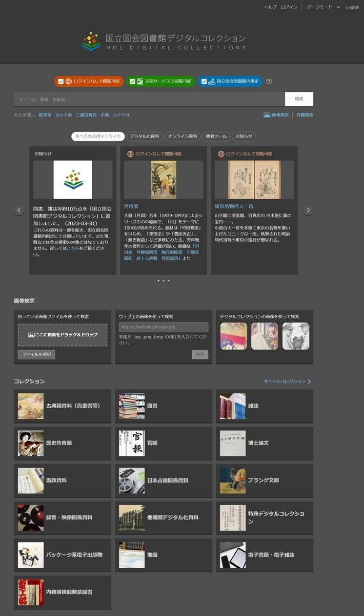Try example search term 徒然草
The image size is (364, 616).
click(x=45, y=115)
